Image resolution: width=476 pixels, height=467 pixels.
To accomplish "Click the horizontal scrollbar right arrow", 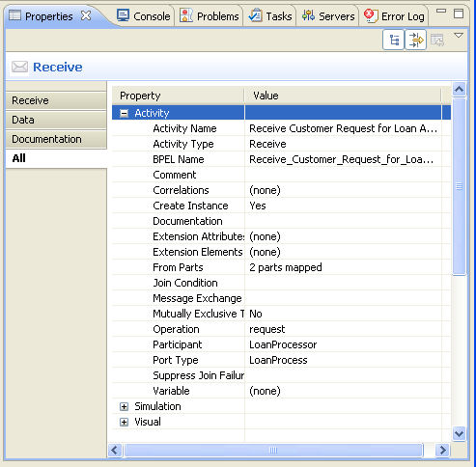I will pos(442,450).
